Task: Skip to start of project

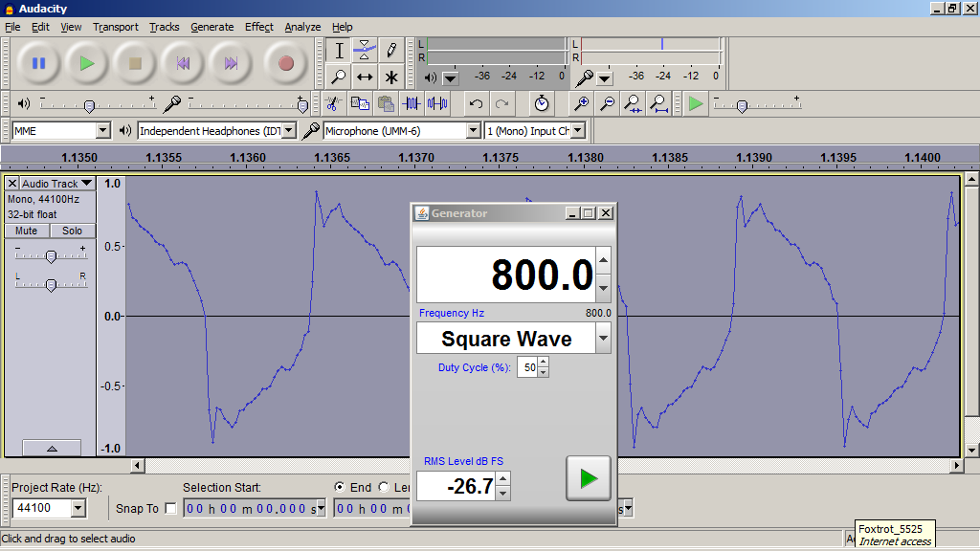Action: tap(183, 63)
